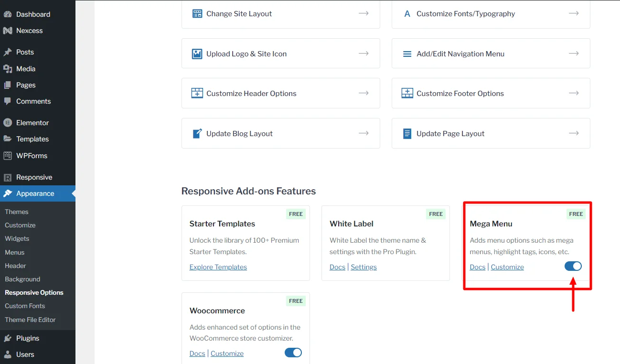Viewport: 620px width, 364px height.
Task: Click White Label card title
Action: pyautogui.click(x=352, y=224)
